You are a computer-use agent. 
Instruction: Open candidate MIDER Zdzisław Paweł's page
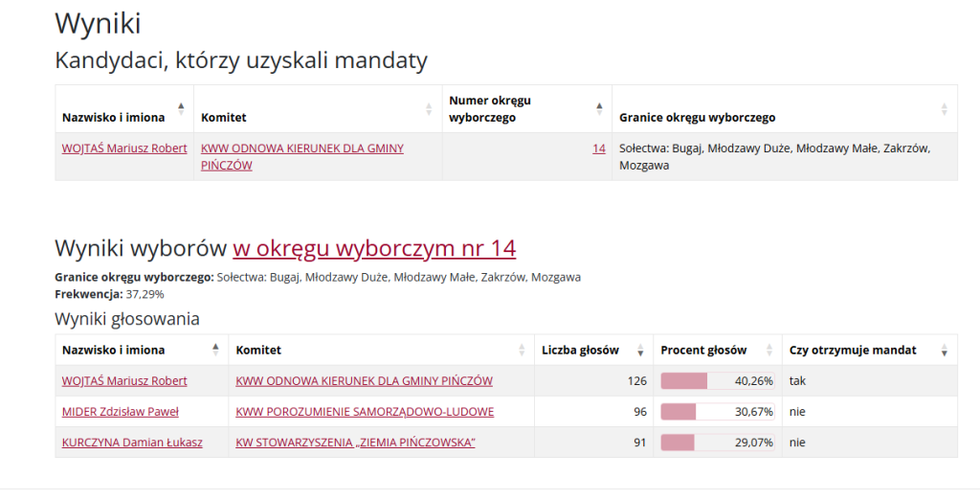tap(121, 412)
